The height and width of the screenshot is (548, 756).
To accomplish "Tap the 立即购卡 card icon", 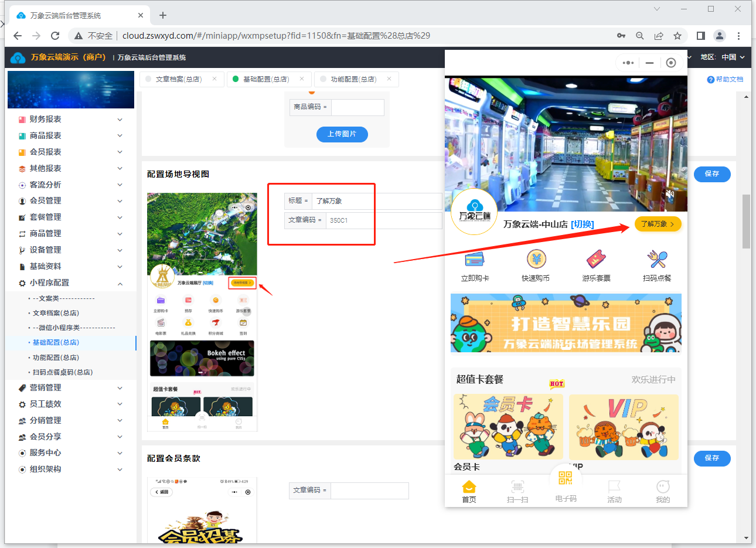I will coord(475,259).
